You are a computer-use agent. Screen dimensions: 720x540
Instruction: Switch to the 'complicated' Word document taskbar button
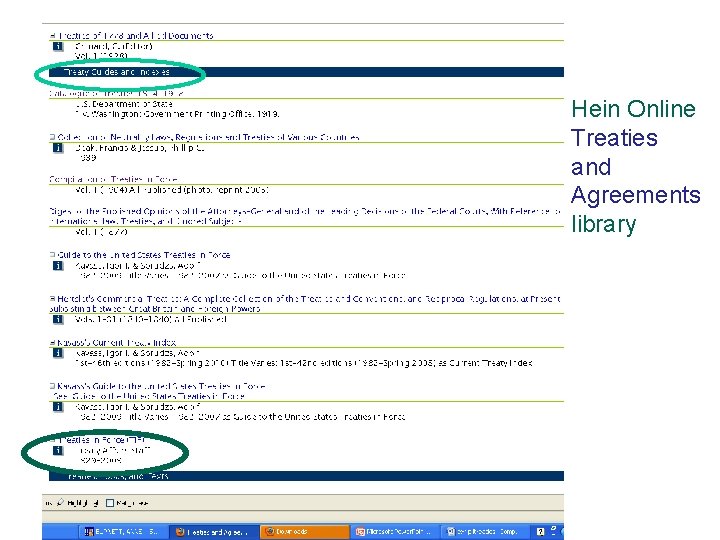(x=483, y=532)
